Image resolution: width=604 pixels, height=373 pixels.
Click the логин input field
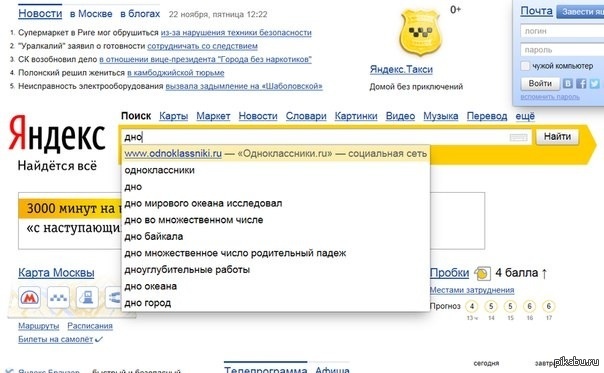click(562, 31)
